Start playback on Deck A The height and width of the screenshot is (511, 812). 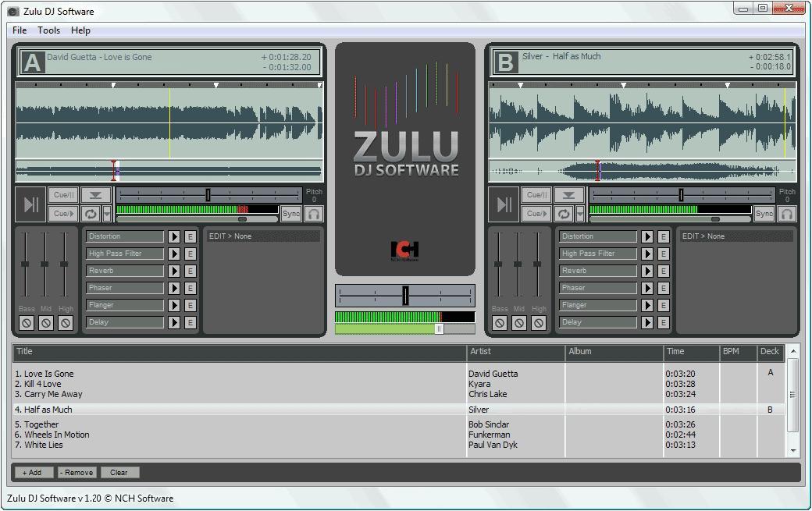(x=29, y=204)
